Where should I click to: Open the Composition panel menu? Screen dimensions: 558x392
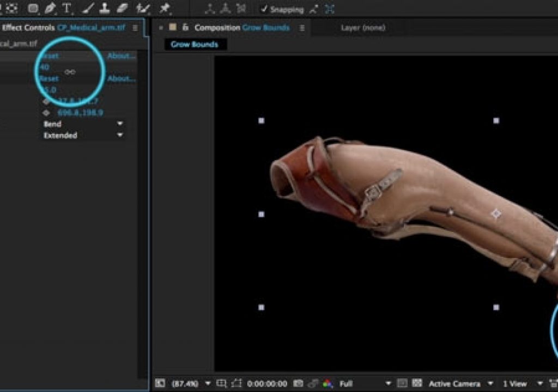[302, 28]
